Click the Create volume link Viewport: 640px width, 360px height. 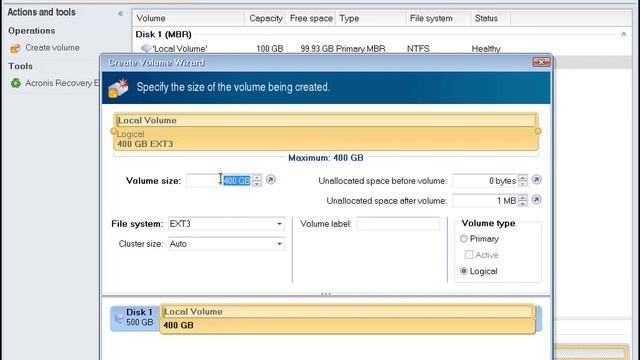[52, 48]
